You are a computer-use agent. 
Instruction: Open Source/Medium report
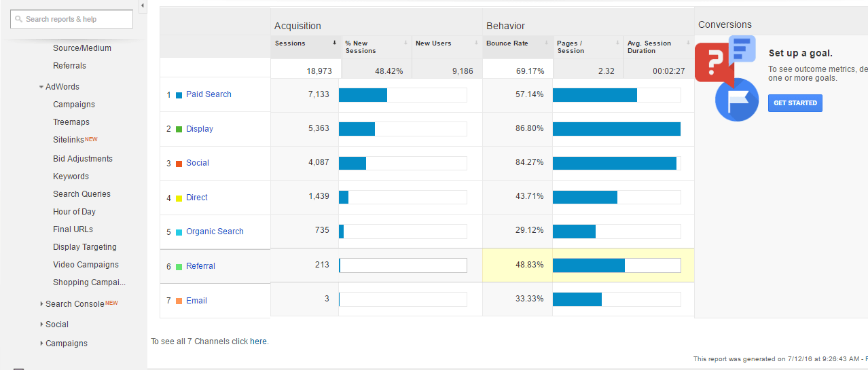pyautogui.click(x=82, y=48)
